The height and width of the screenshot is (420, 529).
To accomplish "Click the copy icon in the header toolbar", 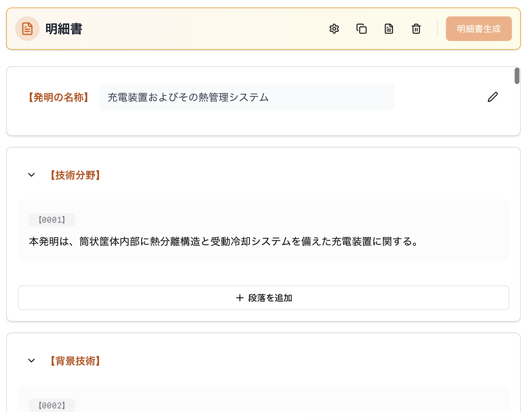I will (x=362, y=29).
